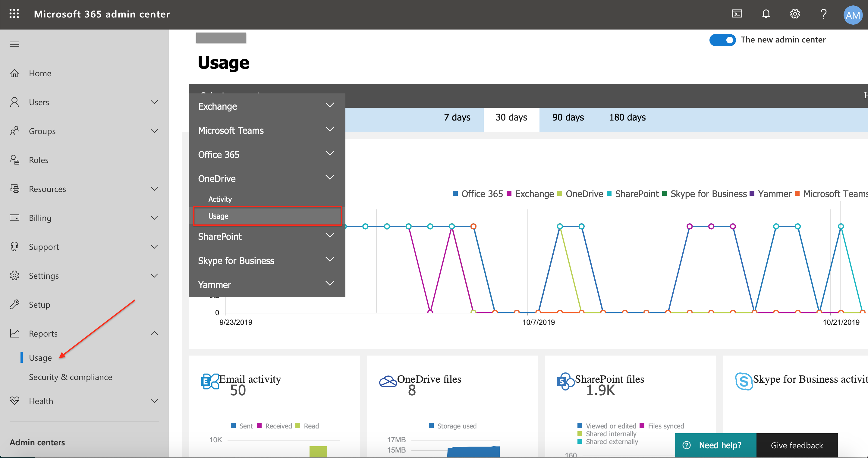Click the OneDrive cloud icon
The width and height of the screenshot is (868, 458).
point(388,381)
